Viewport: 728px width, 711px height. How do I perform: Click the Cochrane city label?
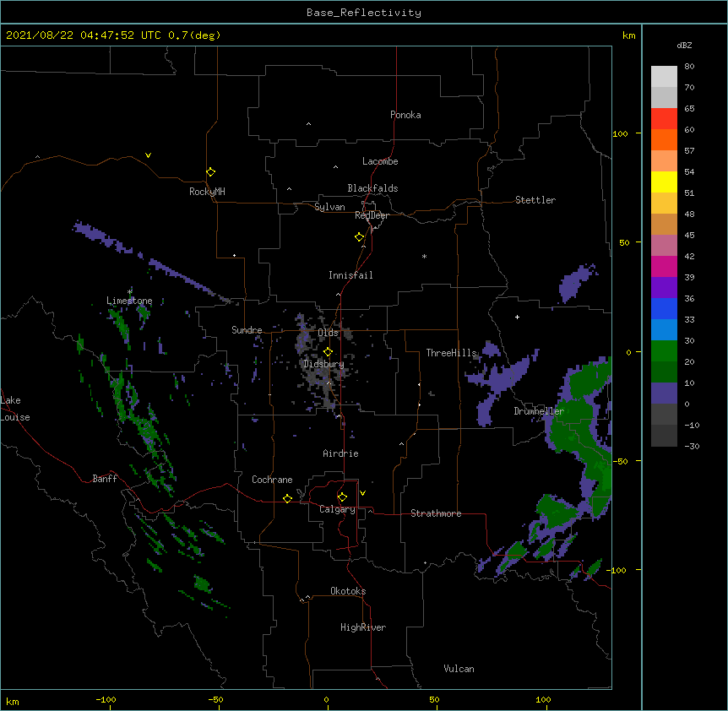click(272, 480)
